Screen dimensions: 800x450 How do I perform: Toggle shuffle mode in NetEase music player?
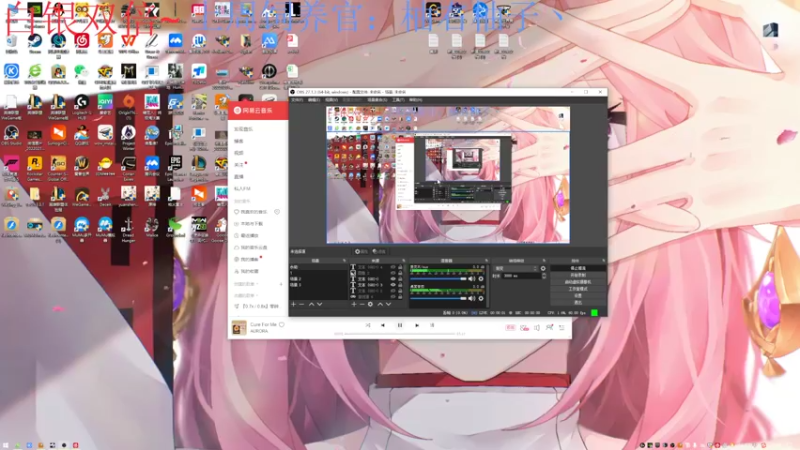(x=367, y=325)
